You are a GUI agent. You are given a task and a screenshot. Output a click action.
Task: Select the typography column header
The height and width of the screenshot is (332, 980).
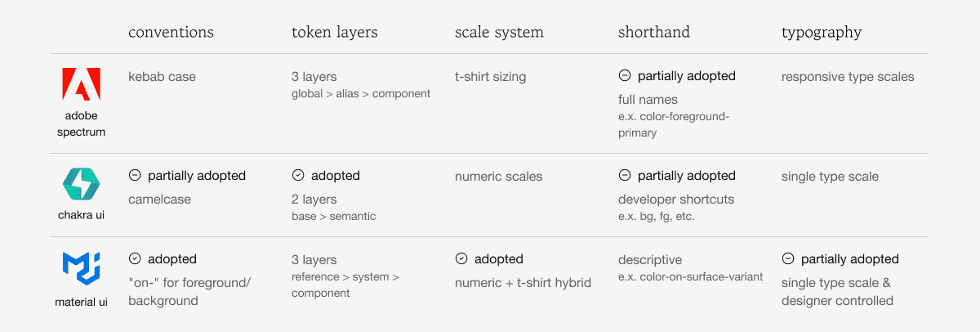point(822,33)
